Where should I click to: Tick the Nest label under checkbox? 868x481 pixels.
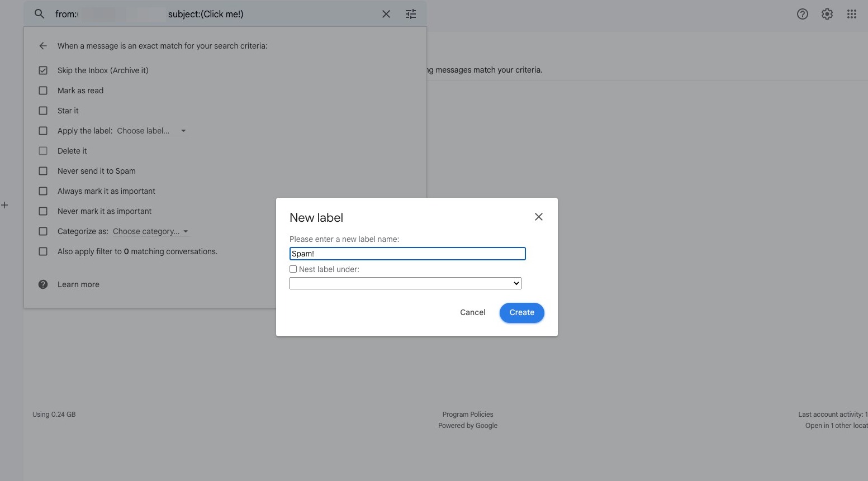(x=293, y=269)
